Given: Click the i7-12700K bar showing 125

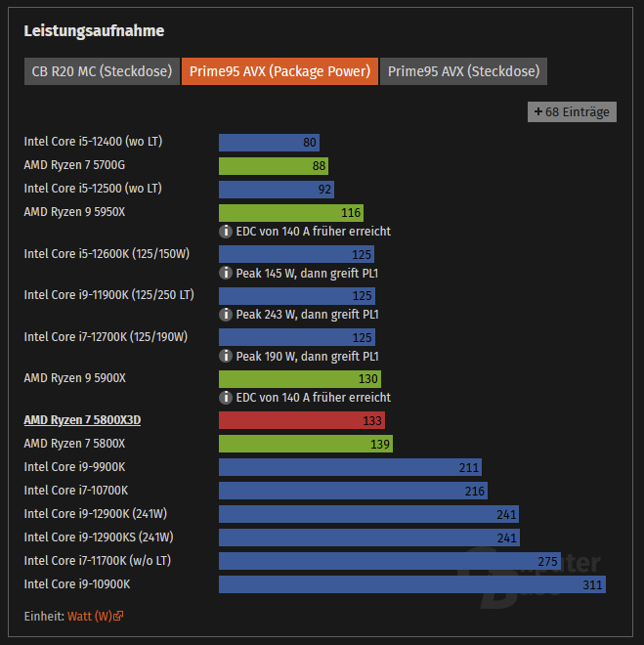Looking at the screenshot, I should click(297, 337).
